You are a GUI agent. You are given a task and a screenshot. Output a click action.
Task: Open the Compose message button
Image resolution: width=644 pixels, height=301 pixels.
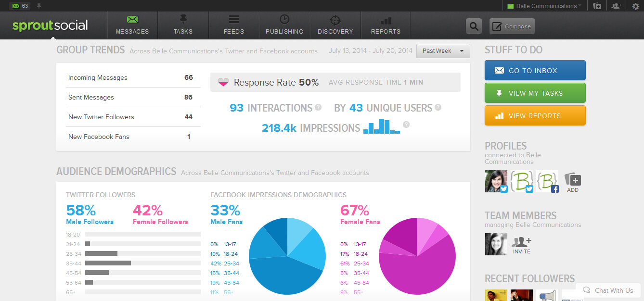click(x=512, y=26)
